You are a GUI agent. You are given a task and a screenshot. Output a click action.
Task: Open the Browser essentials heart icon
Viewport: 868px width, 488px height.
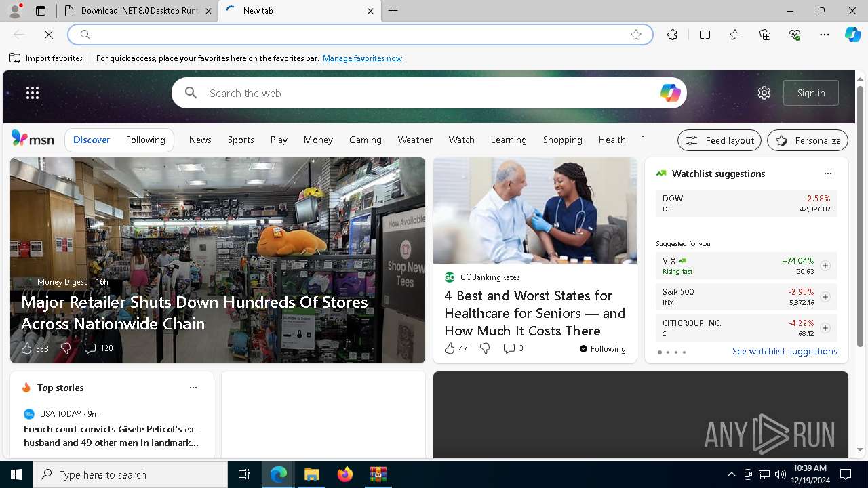click(x=795, y=35)
